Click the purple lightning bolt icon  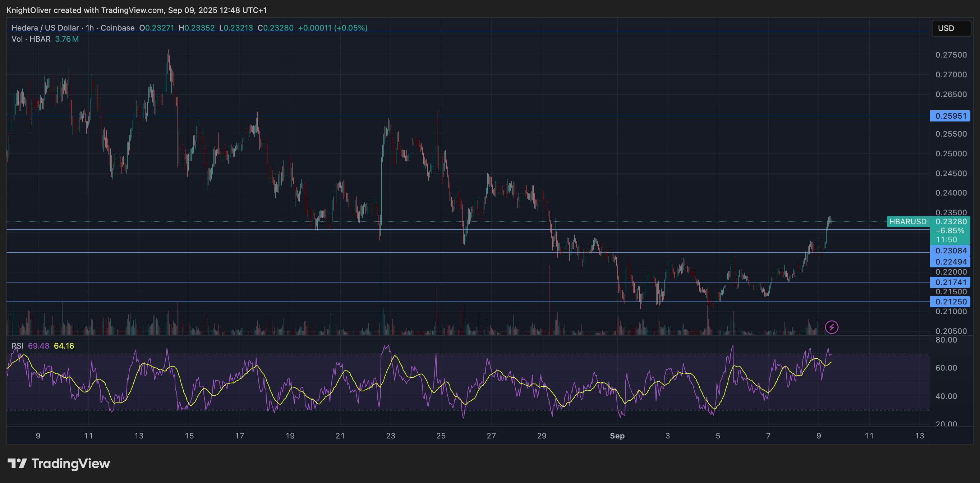click(x=832, y=327)
